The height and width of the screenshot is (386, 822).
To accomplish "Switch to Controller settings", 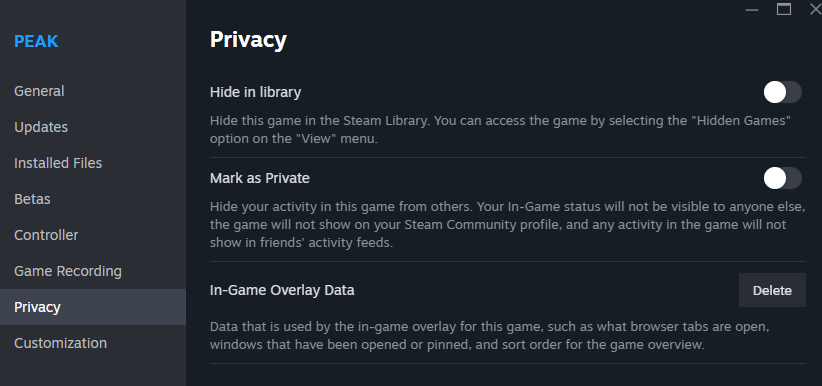I will 46,235.
